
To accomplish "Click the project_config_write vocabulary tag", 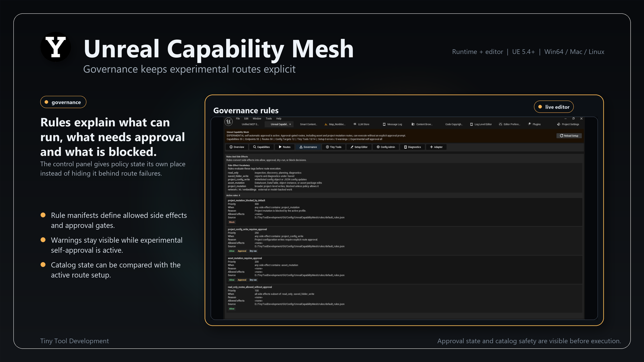I will click(239, 180).
